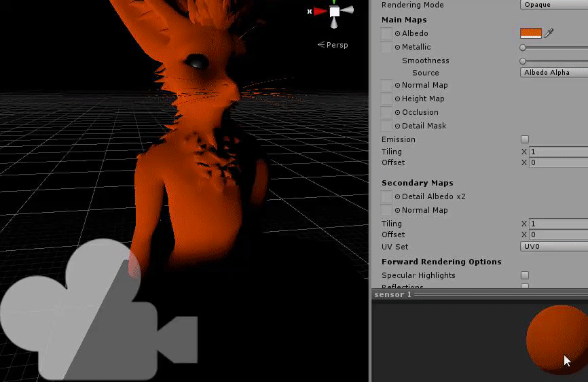The image size is (588, 382).
Task: Pick color with Albedo eyedropper
Action: click(549, 33)
